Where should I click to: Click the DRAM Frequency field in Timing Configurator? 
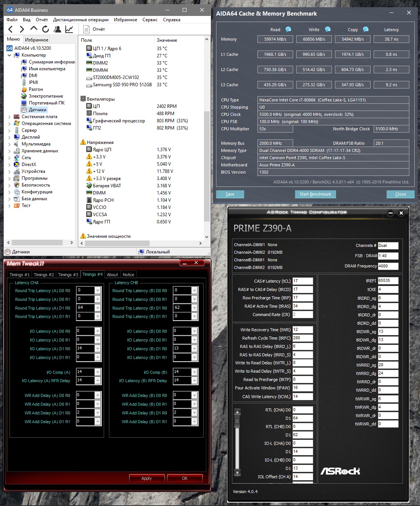point(388,266)
